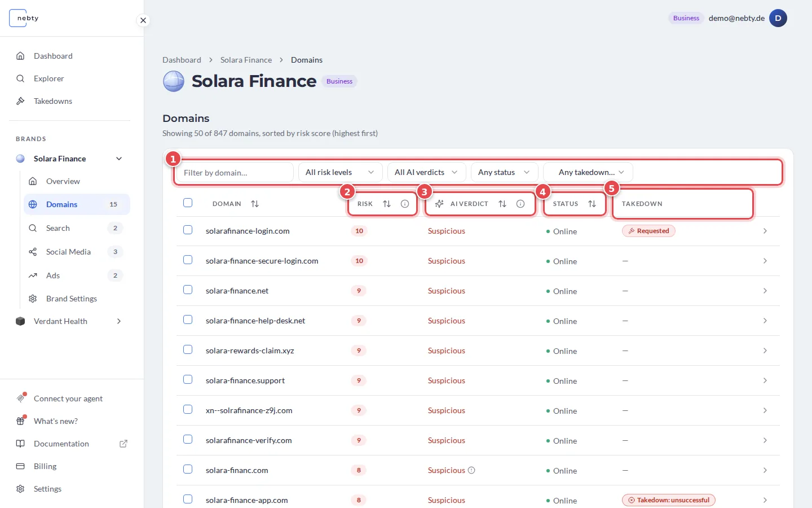The height and width of the screenshot is (508, 812).
Task: Click the Connect your agent icon
Action: (x=21, y=398)
